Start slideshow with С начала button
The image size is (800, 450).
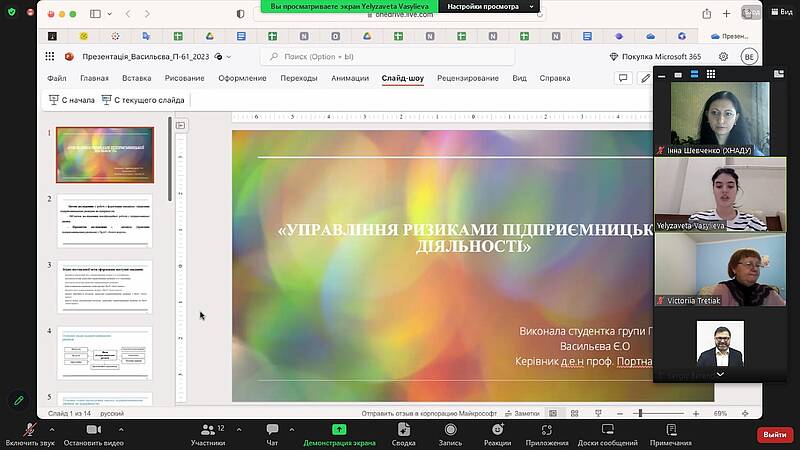pos(72,100)
